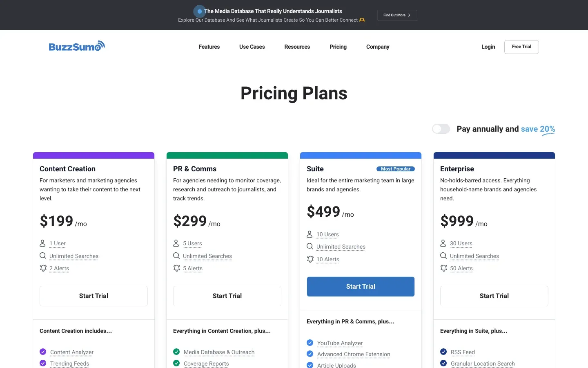This screenshot has width=588, height=368.
Task: Click the search icon in Content Creation plan
Action: tap(43, 256)
